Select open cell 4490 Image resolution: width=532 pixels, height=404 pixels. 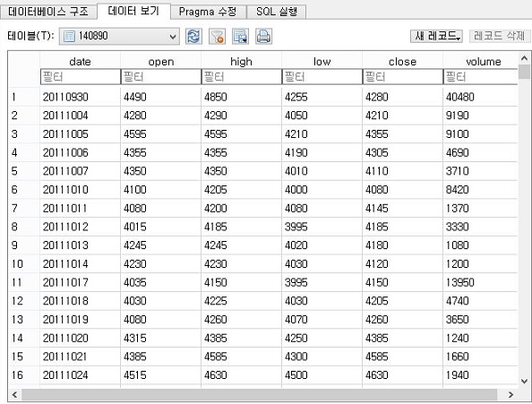pos(161,97)
